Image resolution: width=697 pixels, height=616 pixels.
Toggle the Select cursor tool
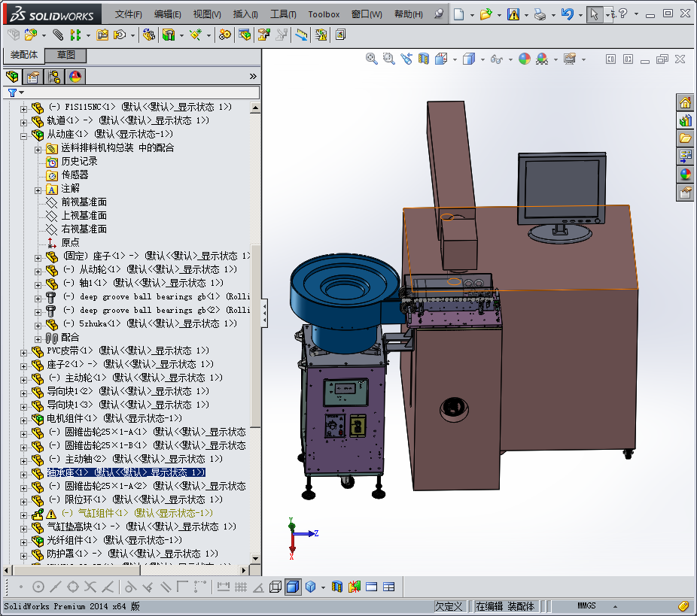pos(594,14)
